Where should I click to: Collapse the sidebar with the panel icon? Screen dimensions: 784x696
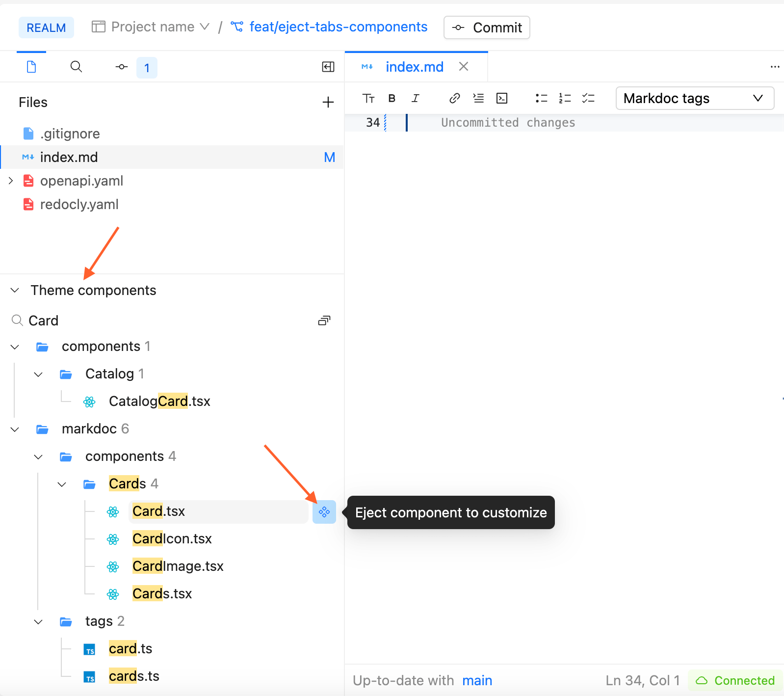[x=328, y=67]
